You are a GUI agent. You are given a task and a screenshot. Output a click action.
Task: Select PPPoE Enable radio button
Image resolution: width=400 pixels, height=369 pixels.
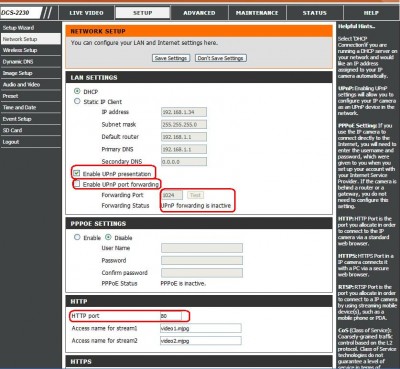[77, 237]
